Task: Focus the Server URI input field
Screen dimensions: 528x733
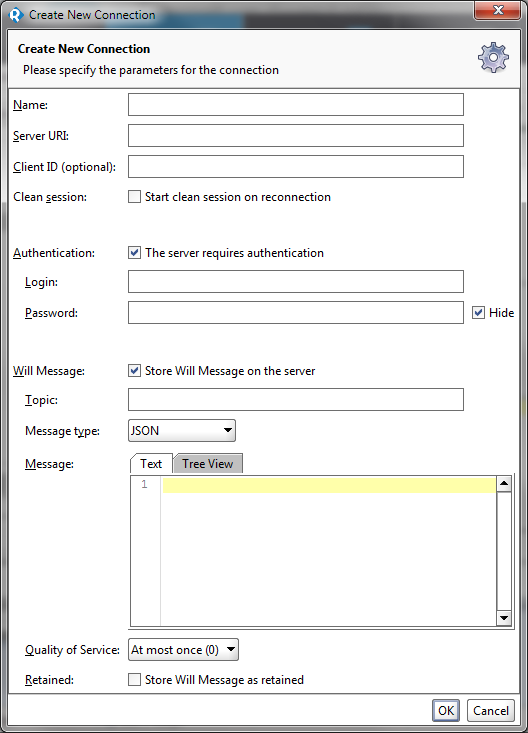Action: [296, 136]
